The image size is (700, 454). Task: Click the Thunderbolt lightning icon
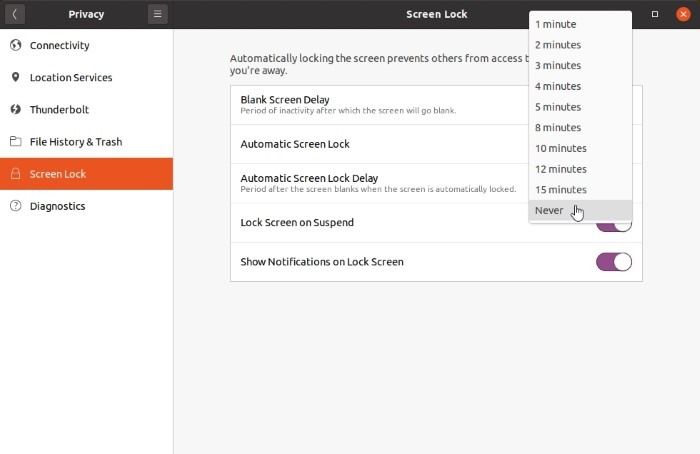pos(16,109)
